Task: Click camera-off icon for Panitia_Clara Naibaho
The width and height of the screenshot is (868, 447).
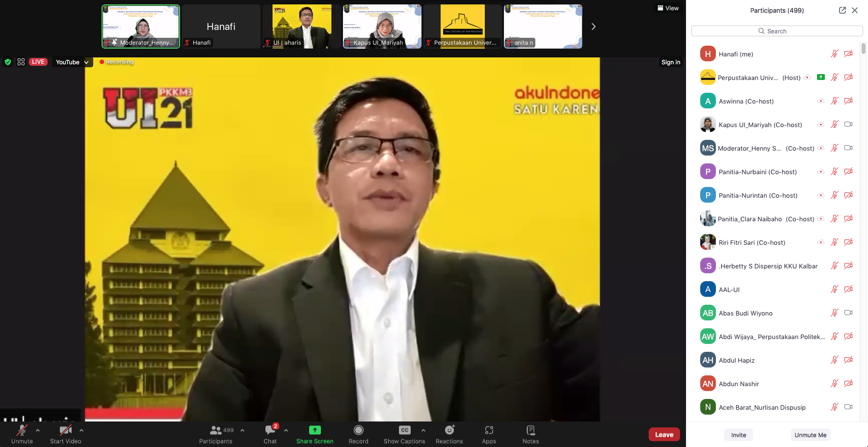Action: pos(848,219)
